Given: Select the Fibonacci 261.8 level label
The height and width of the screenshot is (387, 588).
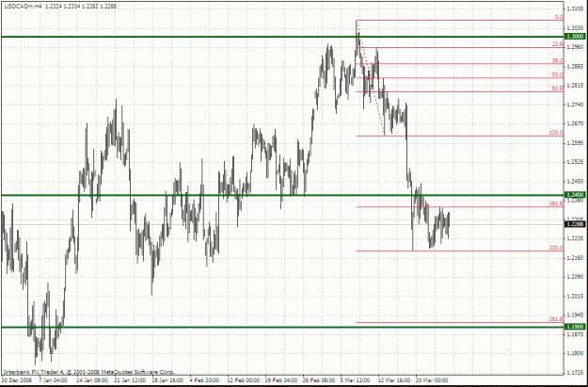Looking at the screenshot, I should click(556, 319).
